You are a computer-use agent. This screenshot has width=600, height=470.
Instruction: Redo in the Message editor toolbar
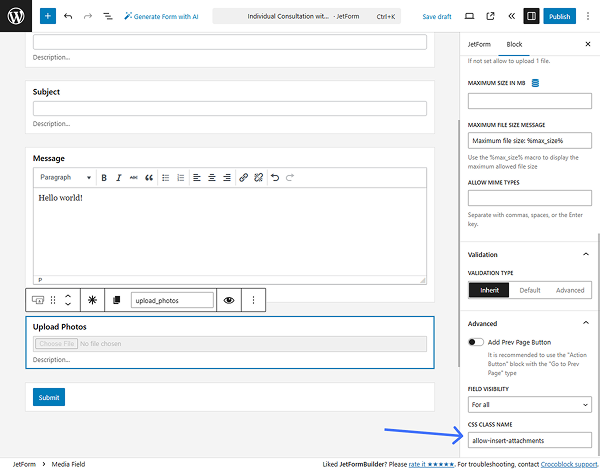pos(290,178)
